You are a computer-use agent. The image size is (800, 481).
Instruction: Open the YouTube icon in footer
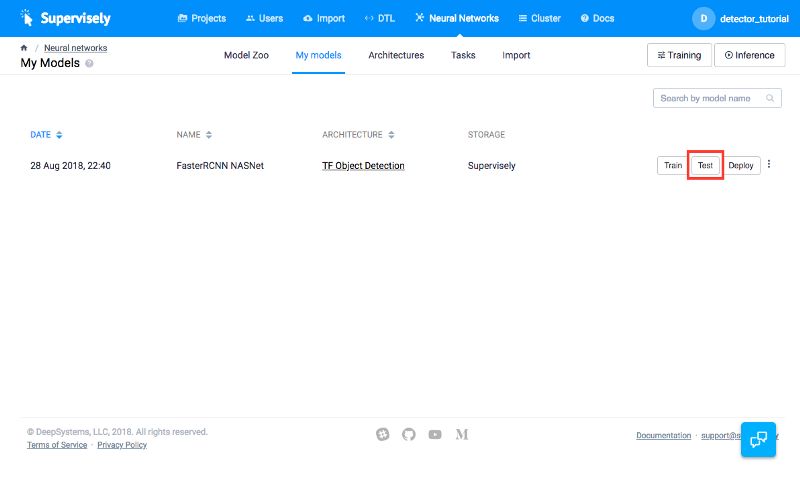click(435, 435)
